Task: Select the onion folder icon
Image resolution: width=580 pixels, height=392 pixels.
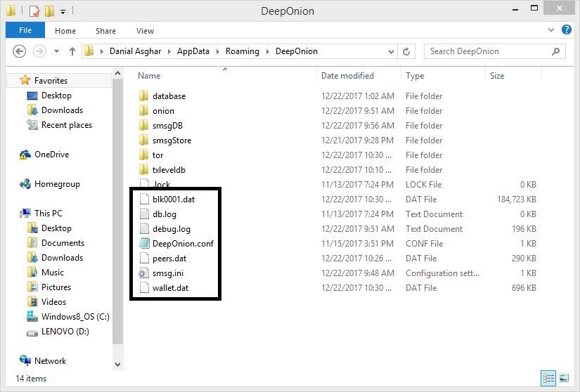Action: click(x=144, y=110)
